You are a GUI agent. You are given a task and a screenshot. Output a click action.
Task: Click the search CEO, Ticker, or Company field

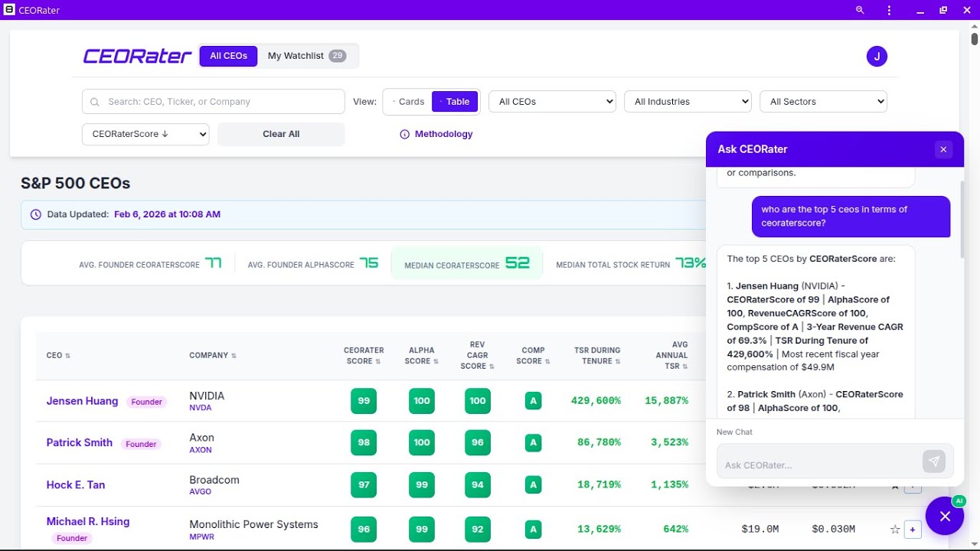(214, 102)
